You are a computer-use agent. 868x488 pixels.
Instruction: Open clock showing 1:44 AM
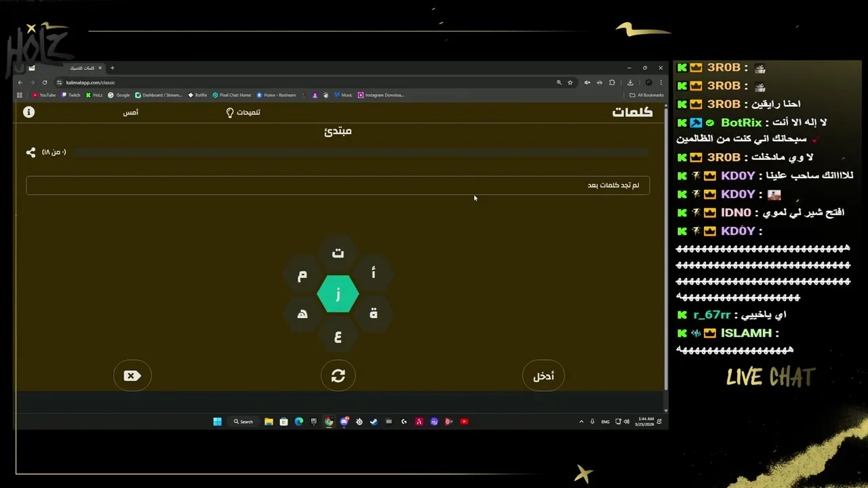(644, 422)
